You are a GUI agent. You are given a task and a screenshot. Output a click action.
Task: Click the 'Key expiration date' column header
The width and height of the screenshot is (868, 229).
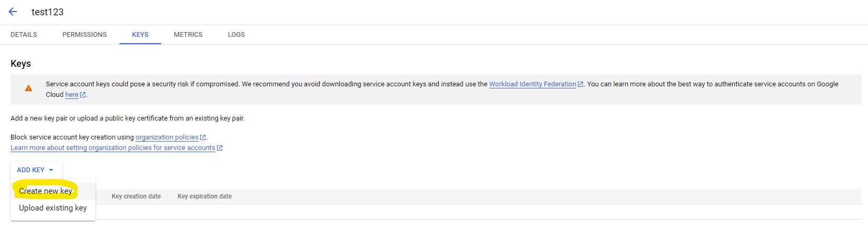[x=204, y=196]
